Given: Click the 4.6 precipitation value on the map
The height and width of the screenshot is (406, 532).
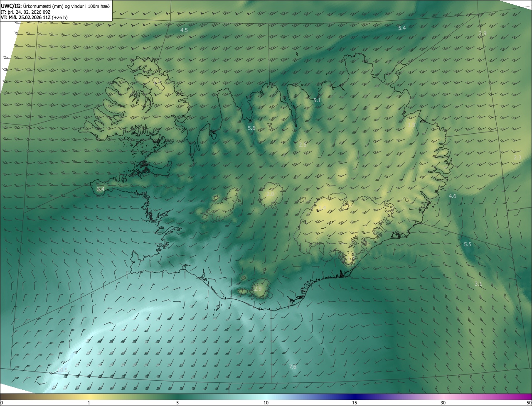Looking at the screenshot, I should [x=453, y=196].
